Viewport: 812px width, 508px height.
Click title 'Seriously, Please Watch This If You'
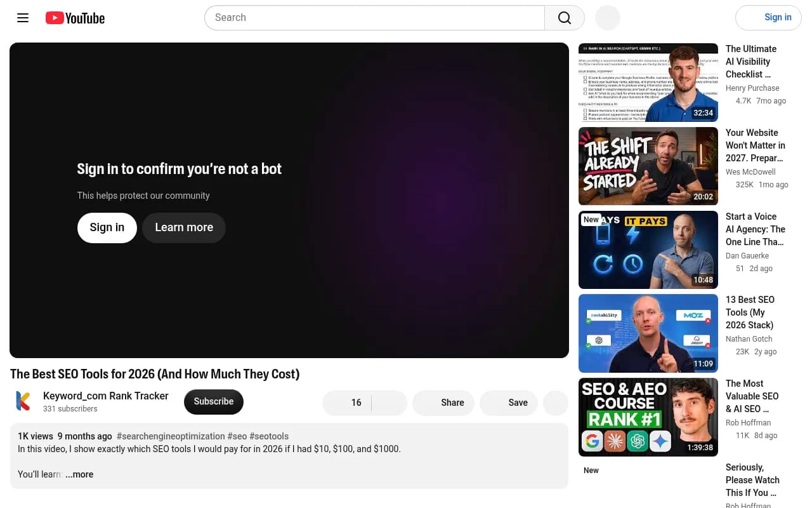click(753, 480)
